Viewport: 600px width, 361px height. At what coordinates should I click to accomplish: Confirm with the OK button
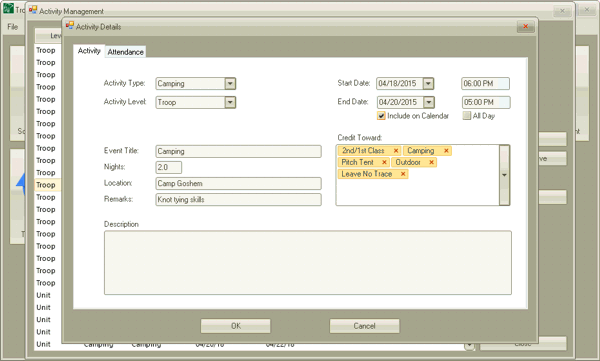236,326
